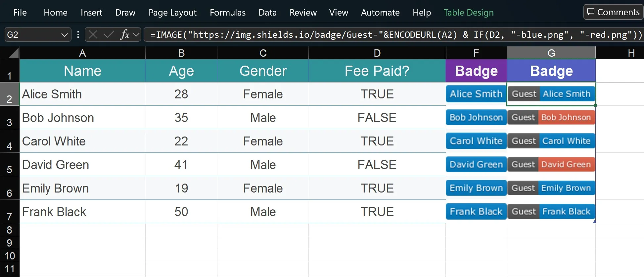
Task: Select row 8 header
Action: (x=10, y=230)
